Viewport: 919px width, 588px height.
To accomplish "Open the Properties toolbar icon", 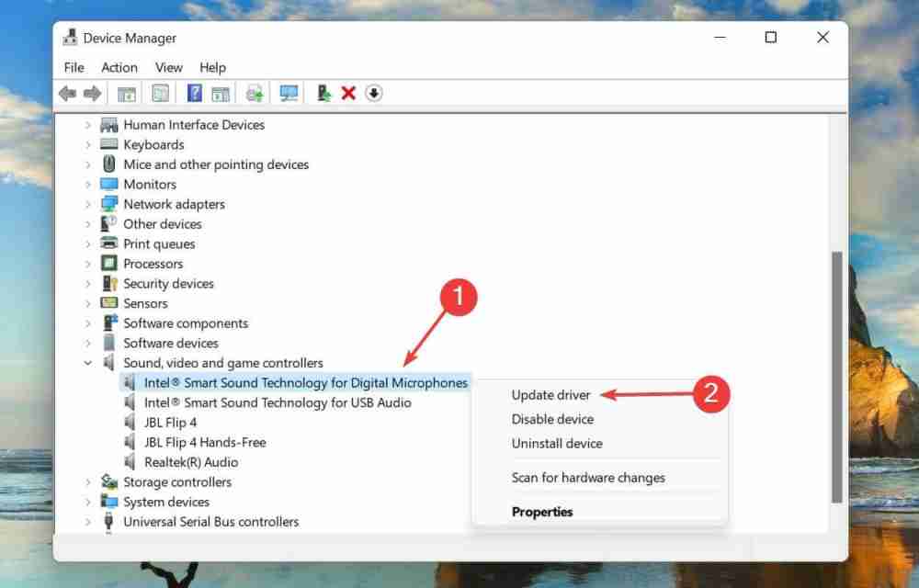I will coord(160,93).
